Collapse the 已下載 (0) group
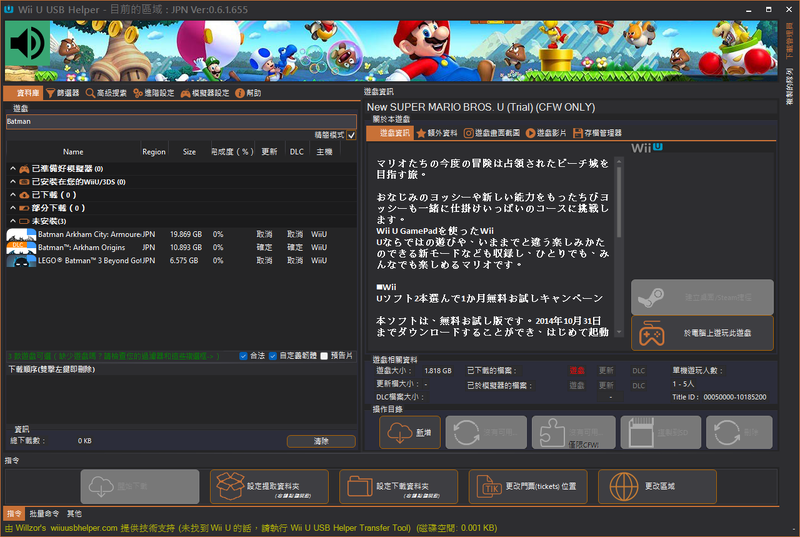The height and width of the screenshot is (537, 800). point(13,195)
